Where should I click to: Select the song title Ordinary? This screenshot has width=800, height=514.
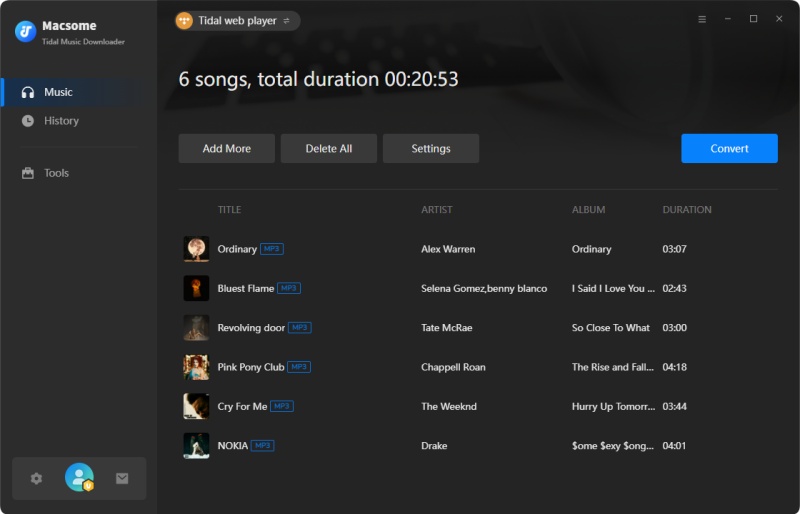point(237,249)
